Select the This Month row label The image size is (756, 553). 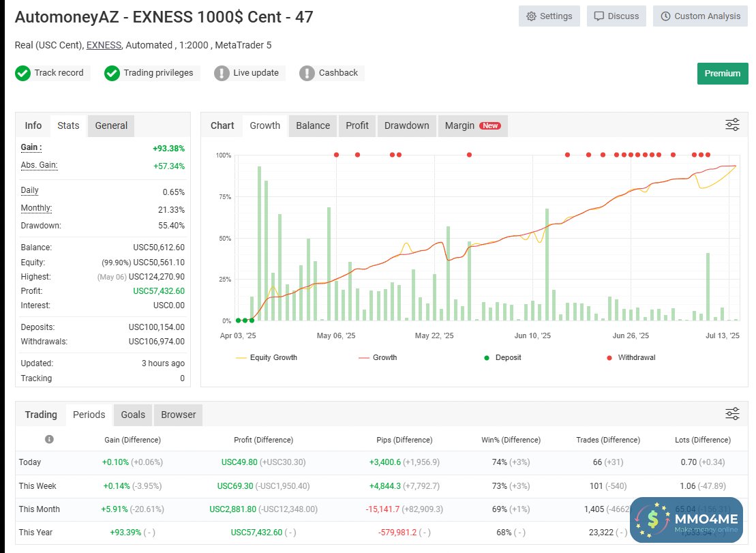click(39, 509)
